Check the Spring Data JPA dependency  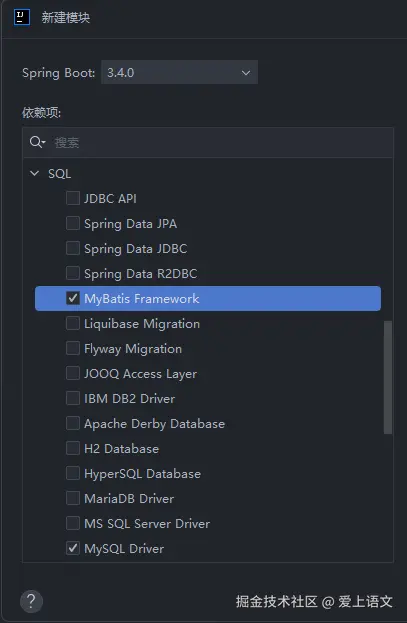coord(73,223)
